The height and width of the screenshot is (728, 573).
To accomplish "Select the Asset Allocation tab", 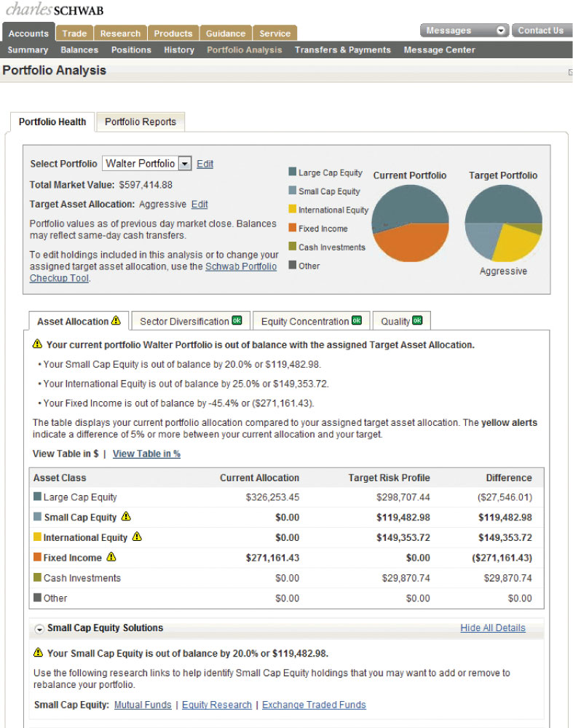I will (x=79, y=321).
